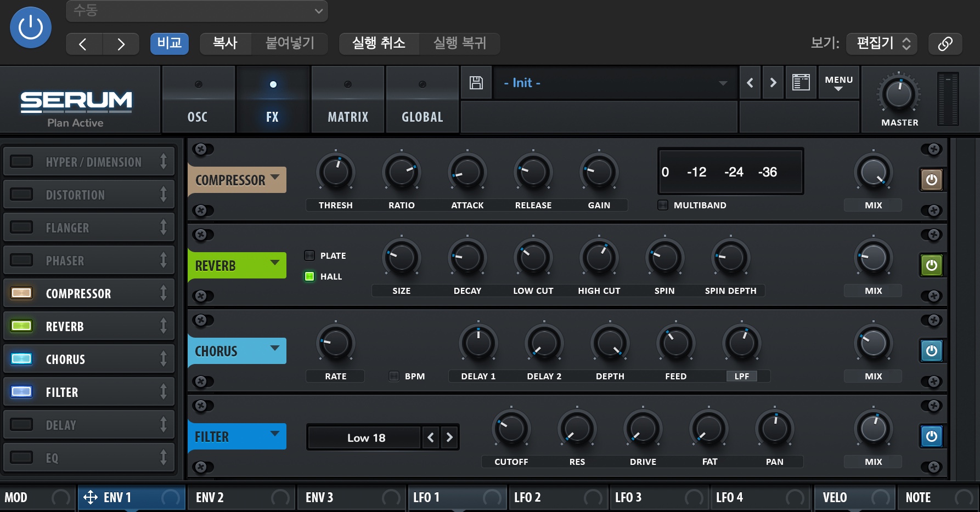Go to next preset arrow
The height and width of the screenshot is (512, 980).
773,83
